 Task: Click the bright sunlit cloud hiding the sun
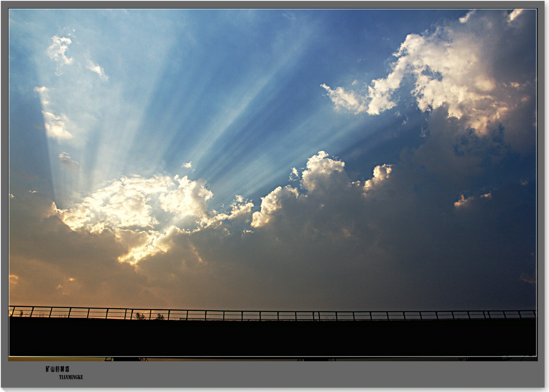coord(130,205)
